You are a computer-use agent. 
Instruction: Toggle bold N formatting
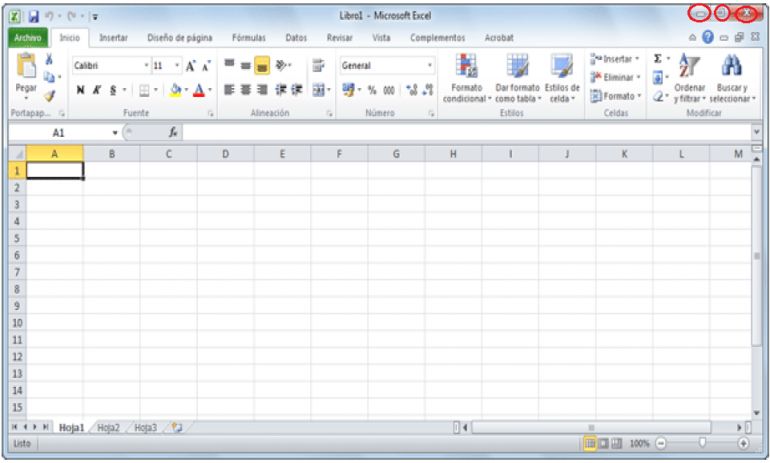pyautogui.click(x=81, y=90)
